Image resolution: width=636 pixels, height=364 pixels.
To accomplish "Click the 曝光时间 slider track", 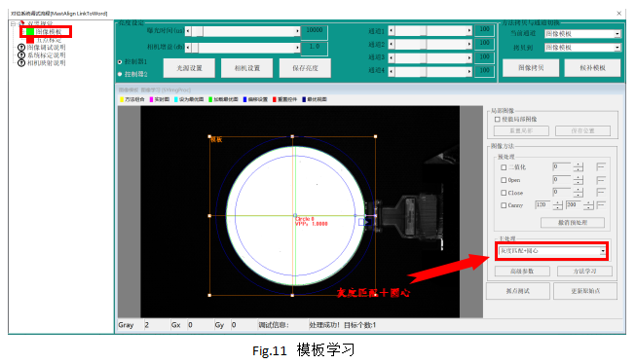I will click(x=243, y=31).
